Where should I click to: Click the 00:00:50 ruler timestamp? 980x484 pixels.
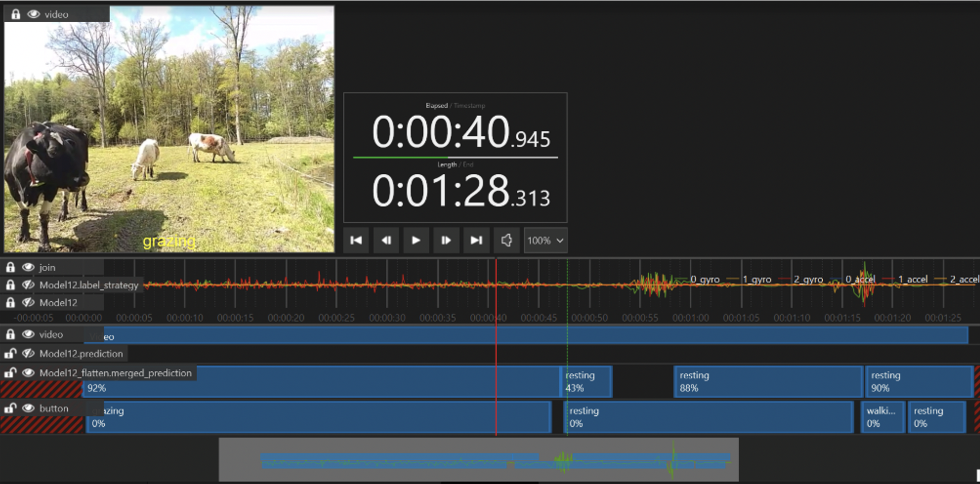[x=589, y=318]
